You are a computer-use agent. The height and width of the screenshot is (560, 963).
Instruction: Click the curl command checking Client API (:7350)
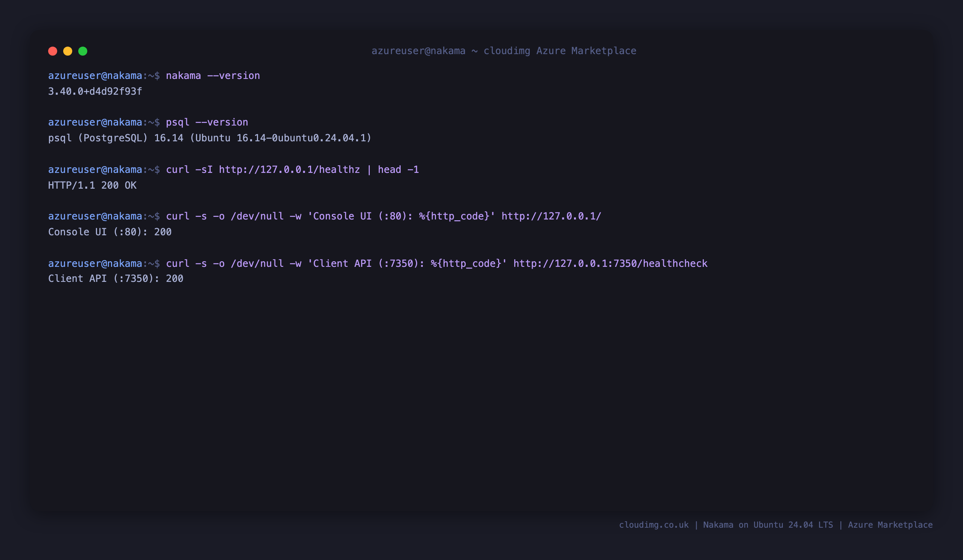436,263
